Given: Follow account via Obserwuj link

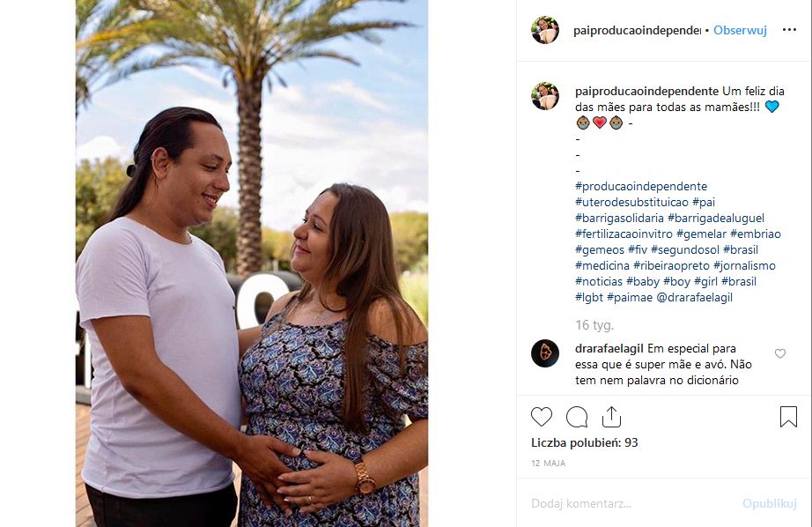Looking at the screenshot, I should point(740,30).
